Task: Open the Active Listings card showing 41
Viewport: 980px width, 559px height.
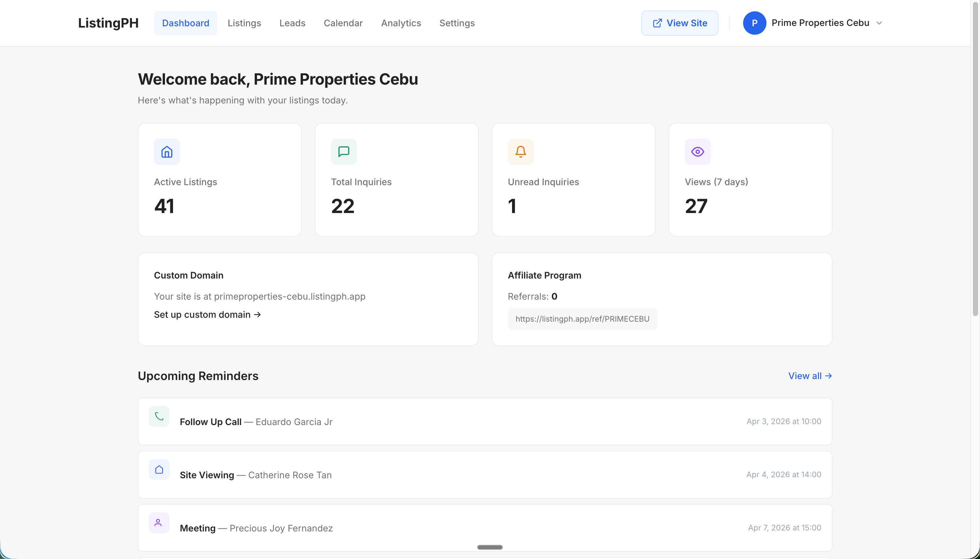Action: pyautogui.click(x=219, y=179)
